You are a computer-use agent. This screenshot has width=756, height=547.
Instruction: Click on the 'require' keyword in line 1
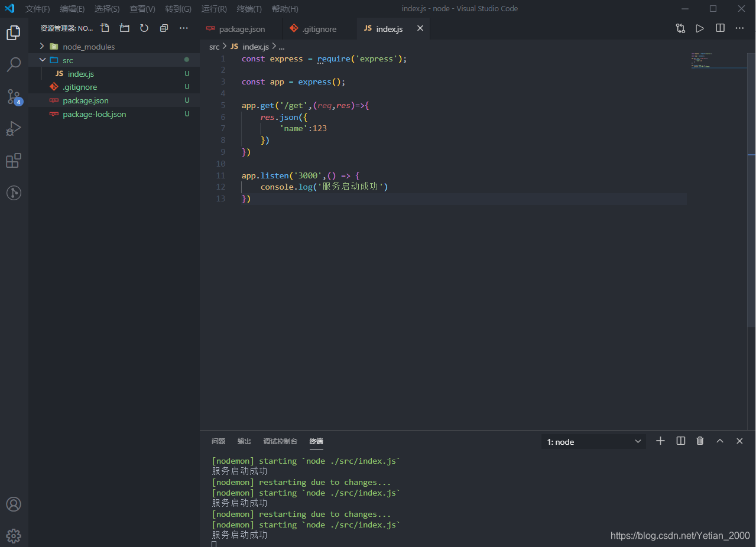pyautogui.click(x=333, y=58)
